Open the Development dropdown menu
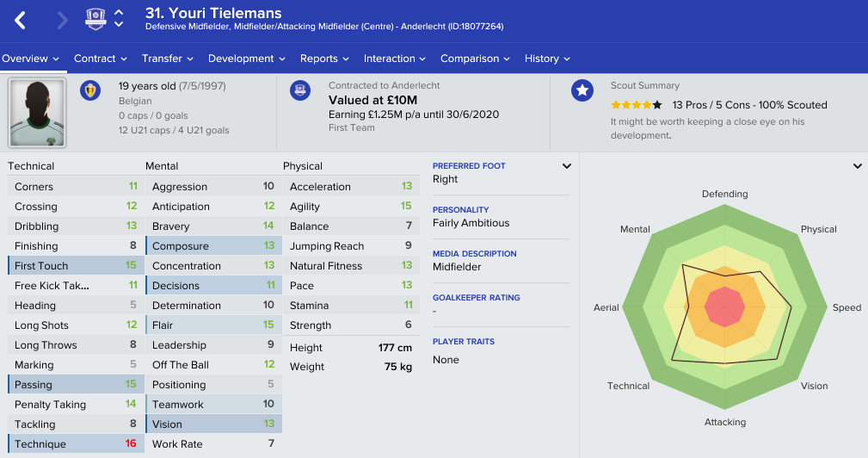868x458 pixels. (x=246, y=59)
